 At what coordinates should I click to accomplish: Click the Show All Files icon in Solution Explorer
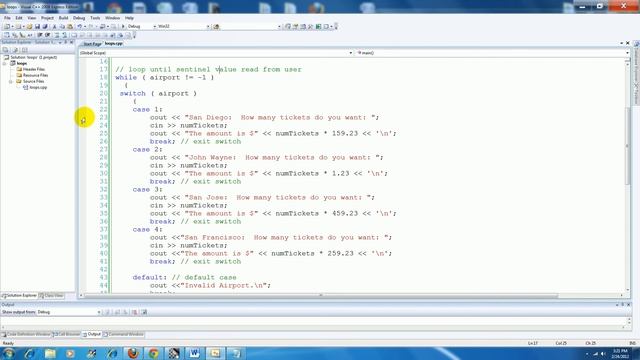pyautogui.click(x=15, y=50)
